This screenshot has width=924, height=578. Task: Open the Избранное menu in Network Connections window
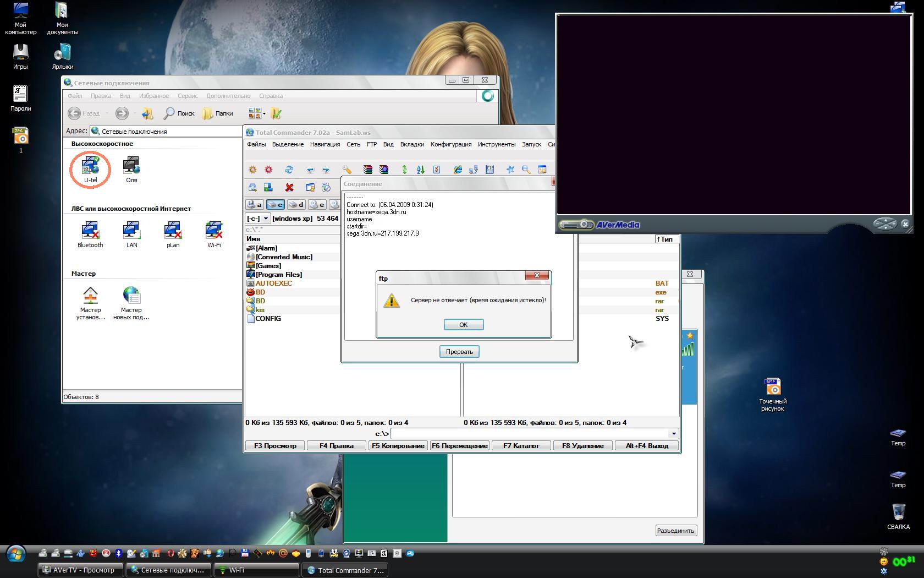tap(154, 96)
